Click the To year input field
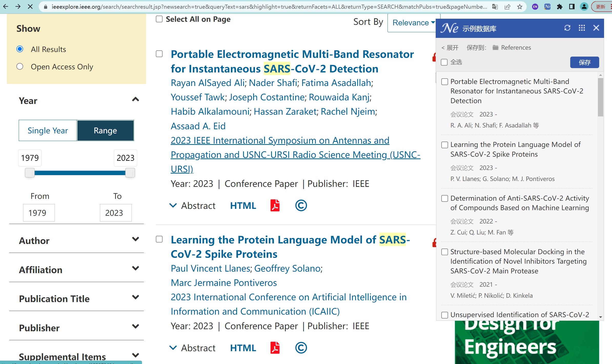The width and height of the screenshot is (612, 364). [116, 213]
